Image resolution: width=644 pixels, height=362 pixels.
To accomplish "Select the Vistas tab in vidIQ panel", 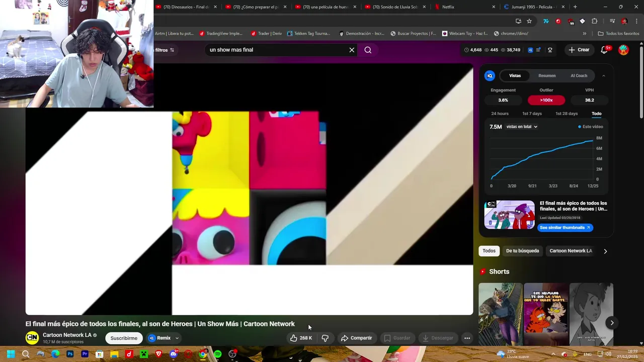I will (x=515, y=76).
